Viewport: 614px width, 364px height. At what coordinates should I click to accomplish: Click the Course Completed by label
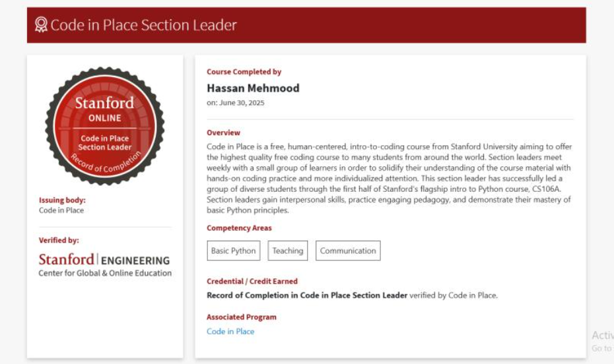[244, 72]
